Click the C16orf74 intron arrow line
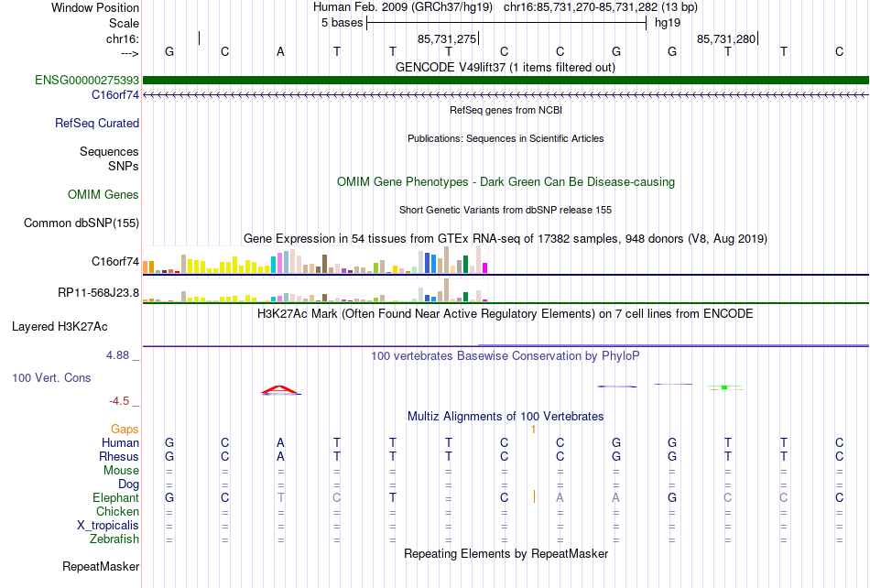Viewport: 870px width, 588px height. 506,95
